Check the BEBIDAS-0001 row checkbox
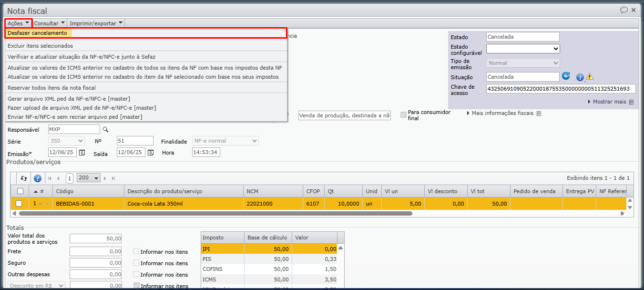This screenshot has width=644, height=290. [x=19, y=204]
